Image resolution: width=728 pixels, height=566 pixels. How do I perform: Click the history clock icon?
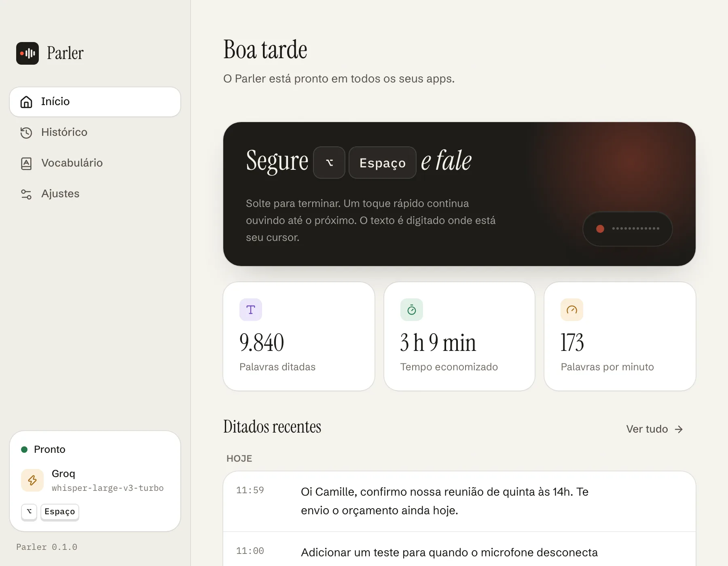click(x=26, y=133)
